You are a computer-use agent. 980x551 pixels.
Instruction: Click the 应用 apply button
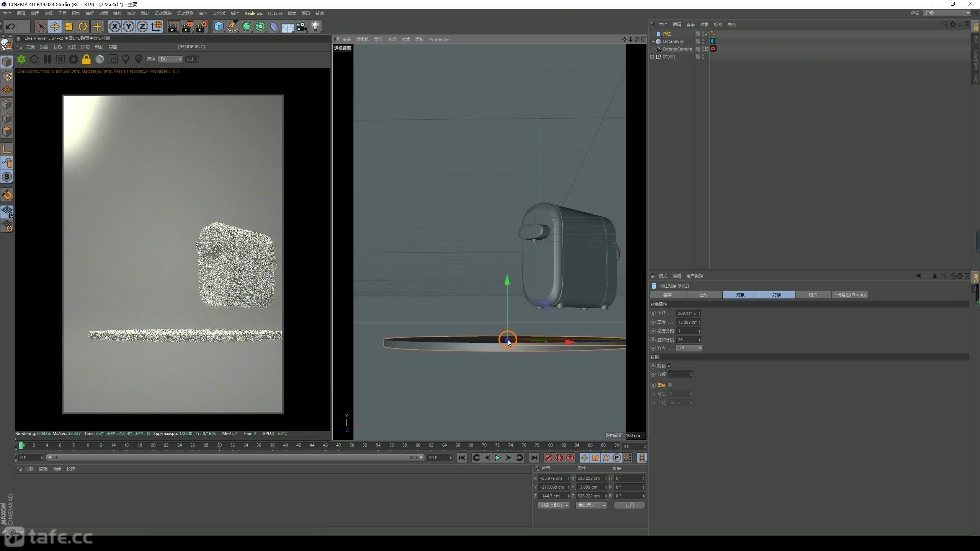[x=630, y=505]
